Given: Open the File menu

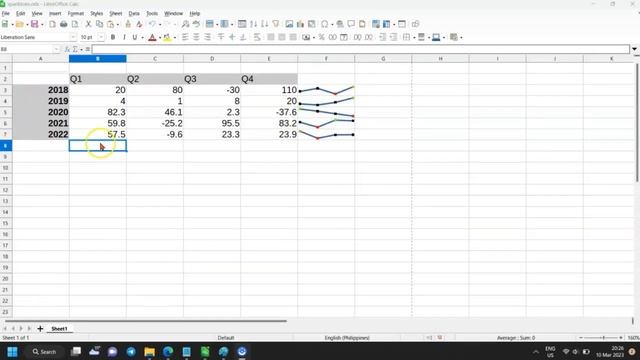Looking at the screenshot, I should [5, 13].
